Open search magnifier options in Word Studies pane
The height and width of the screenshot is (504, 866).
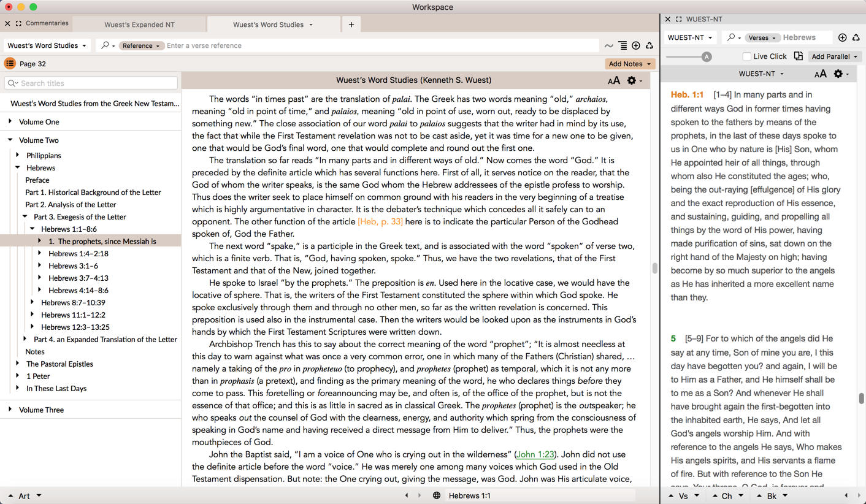[107, 45]
